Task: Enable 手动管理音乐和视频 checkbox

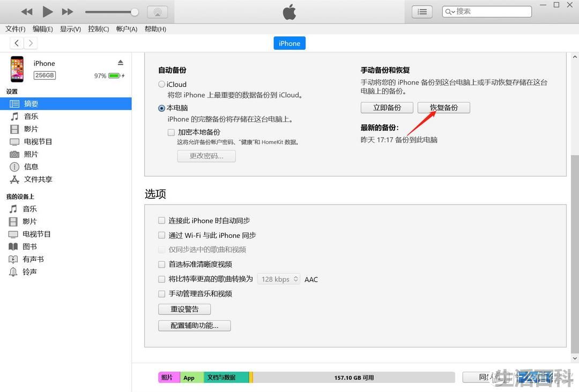Action: pos(161,294)
